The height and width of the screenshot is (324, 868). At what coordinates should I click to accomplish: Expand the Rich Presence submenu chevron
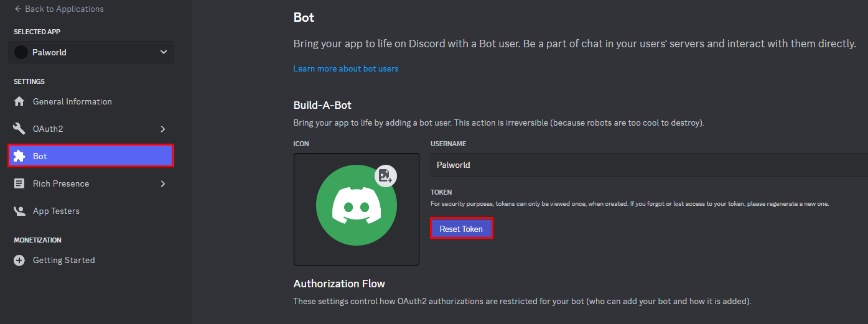(163, 183)
